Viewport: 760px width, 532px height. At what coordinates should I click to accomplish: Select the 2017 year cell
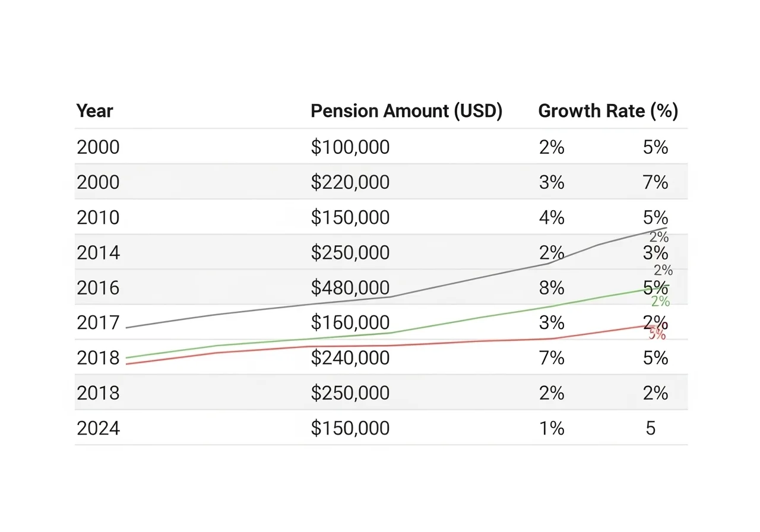tap(98, 322)
